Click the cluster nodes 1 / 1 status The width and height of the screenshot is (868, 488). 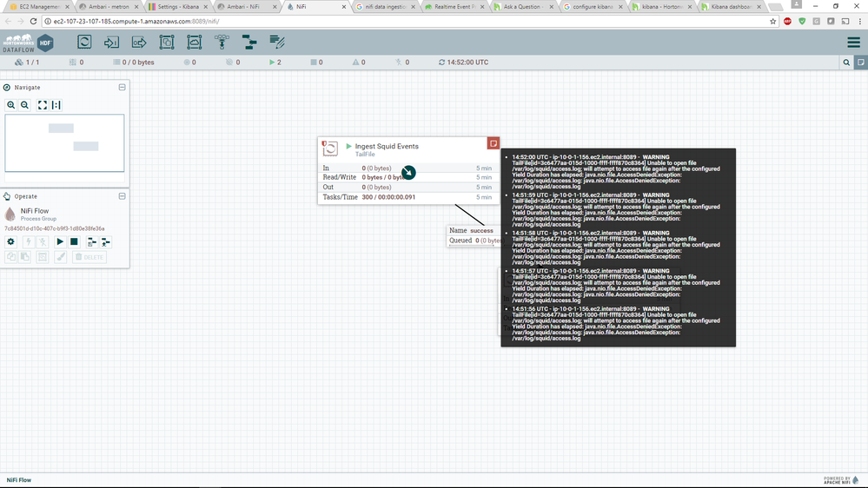(27, 63)
